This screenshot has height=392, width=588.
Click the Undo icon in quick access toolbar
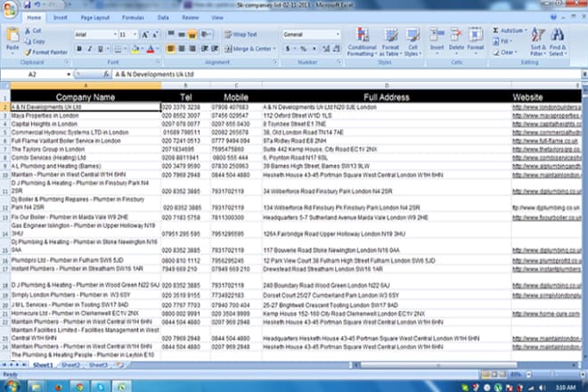pyautogui.click(x=37, y=4)
